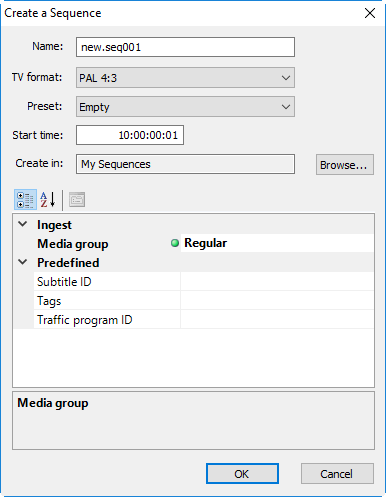
Task: Click the green Media group status dot
Action: pos(175,243)
